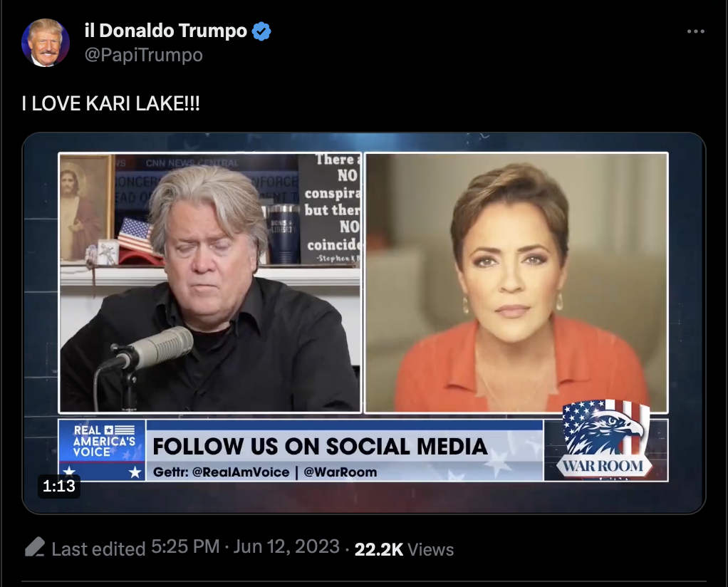Open the il Donaldo Trumpo display name

(x=166, y=31)
